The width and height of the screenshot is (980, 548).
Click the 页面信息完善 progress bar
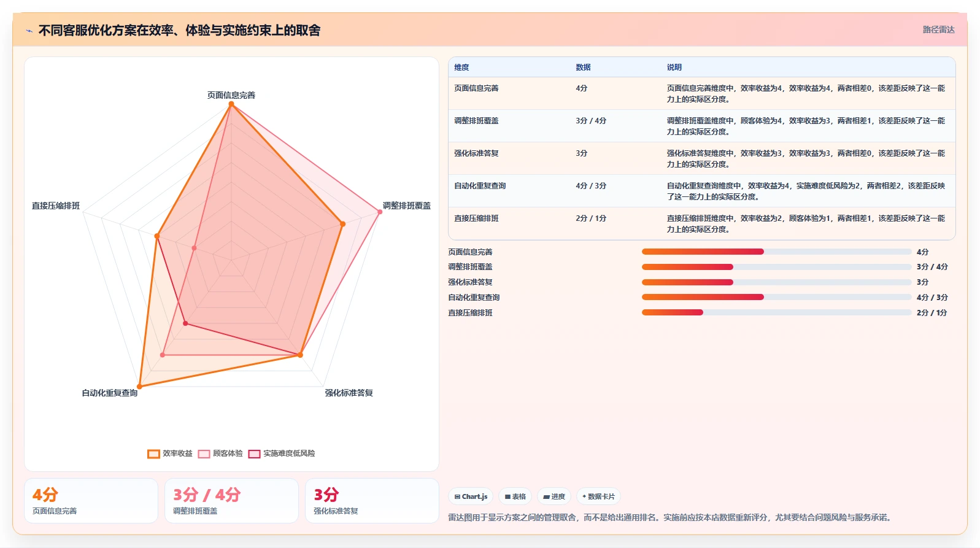[776, 252]
